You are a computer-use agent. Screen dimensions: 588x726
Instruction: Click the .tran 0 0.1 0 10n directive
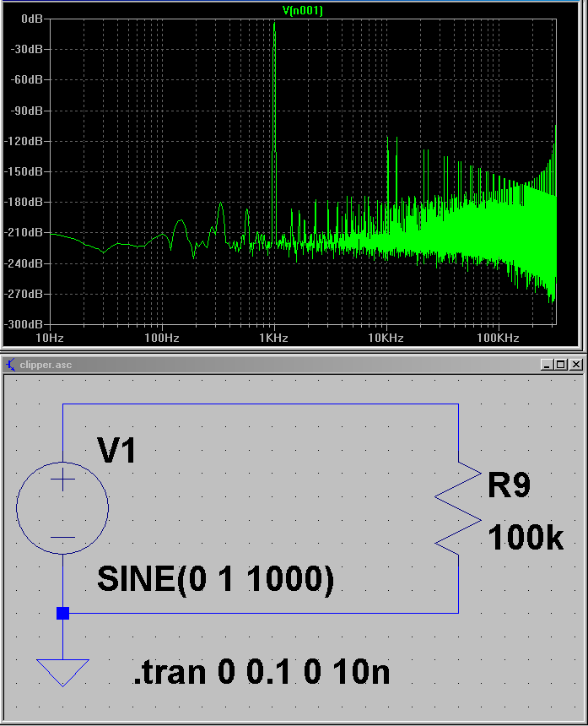pyautogui.click(x=262, y=671)
